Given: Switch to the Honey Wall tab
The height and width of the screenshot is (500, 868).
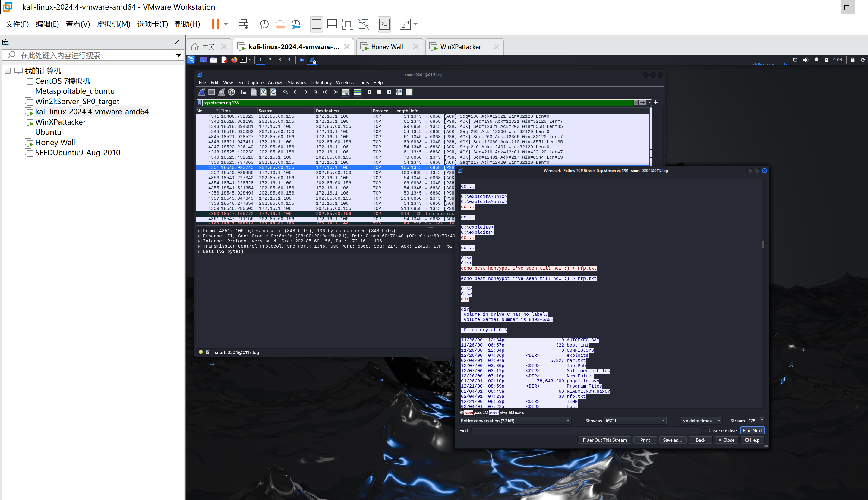Looking at the screenshot, I should [x=387, y=47].
